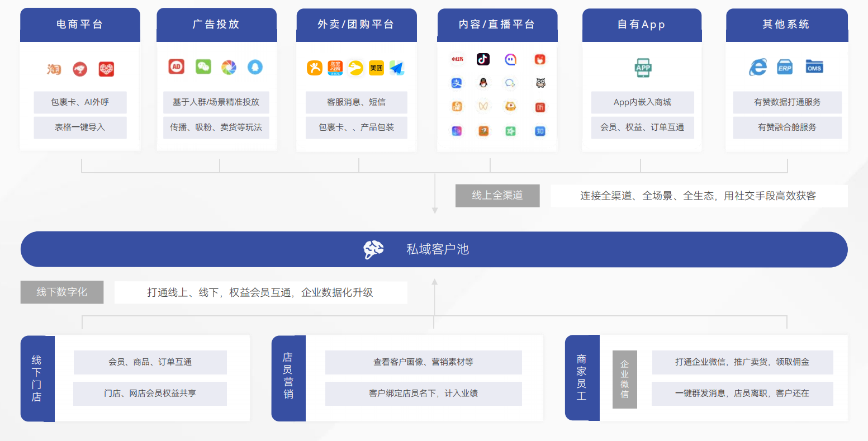Click the 查看客户画像、营销素材等 box
The image size is (868, 441).
(424, 362)
